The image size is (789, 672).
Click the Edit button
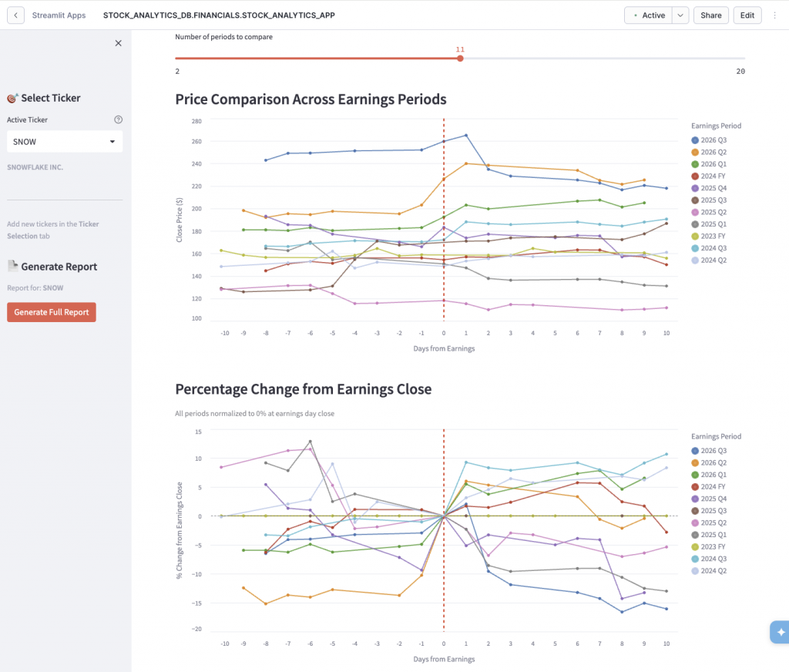747,15
